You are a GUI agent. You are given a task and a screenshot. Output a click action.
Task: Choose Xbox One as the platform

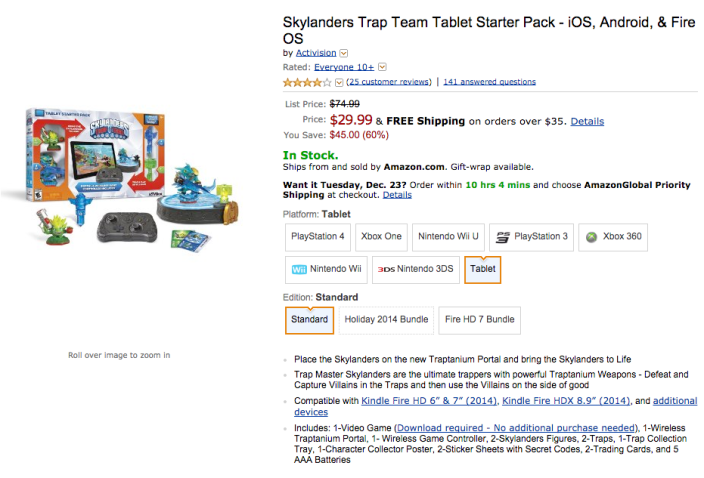pos(380,237)
